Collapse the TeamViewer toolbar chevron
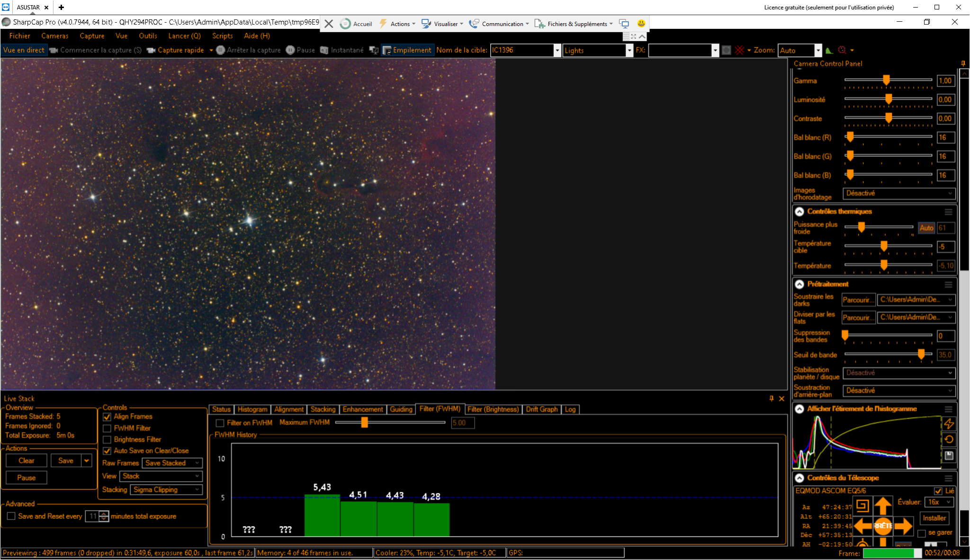The height and width of the screenshot is (560, 970). 642,36
